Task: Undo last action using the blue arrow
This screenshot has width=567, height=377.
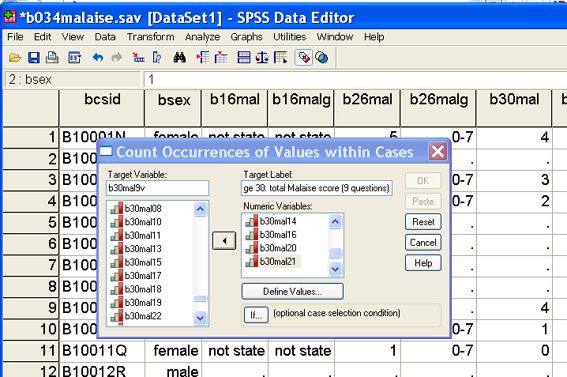Action: point(98,57)
